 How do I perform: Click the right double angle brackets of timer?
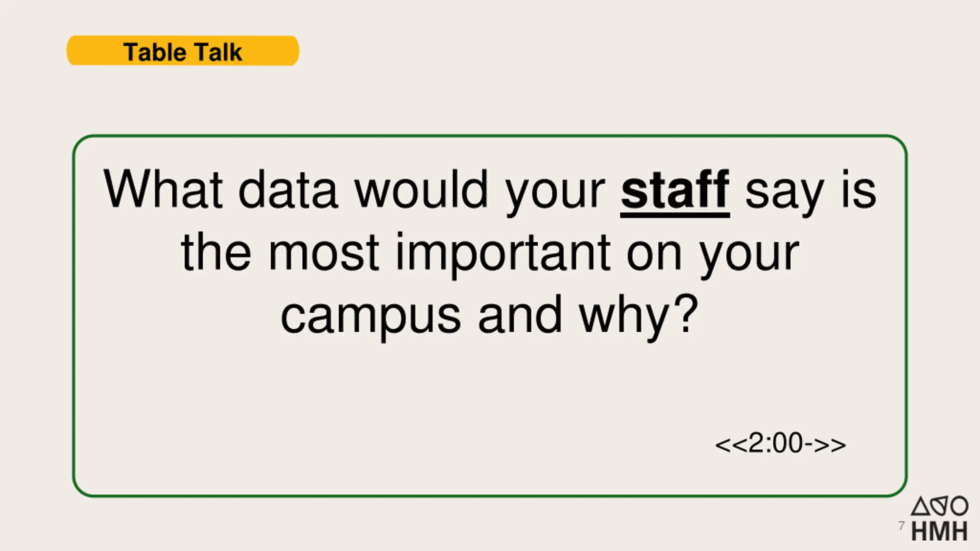[830, 445]
